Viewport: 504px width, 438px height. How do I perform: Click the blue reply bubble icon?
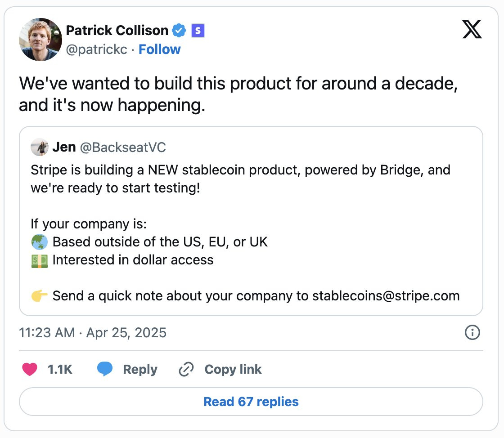pos(105,369)
